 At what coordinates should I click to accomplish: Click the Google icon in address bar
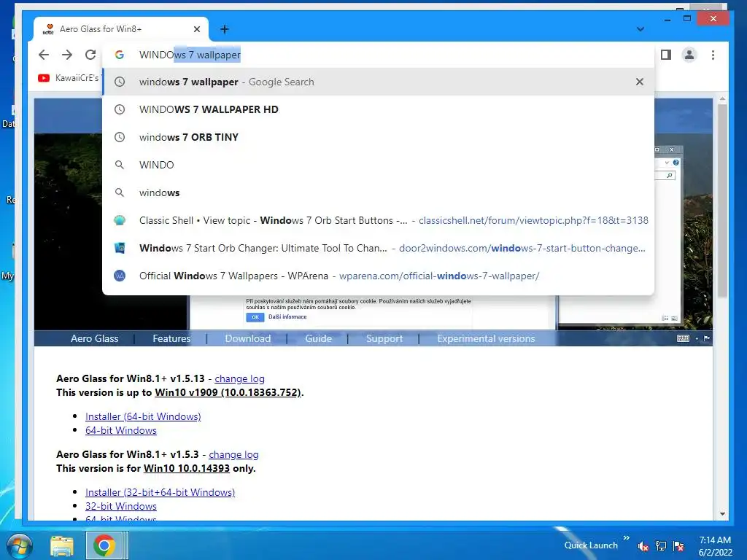coord(120,55)
